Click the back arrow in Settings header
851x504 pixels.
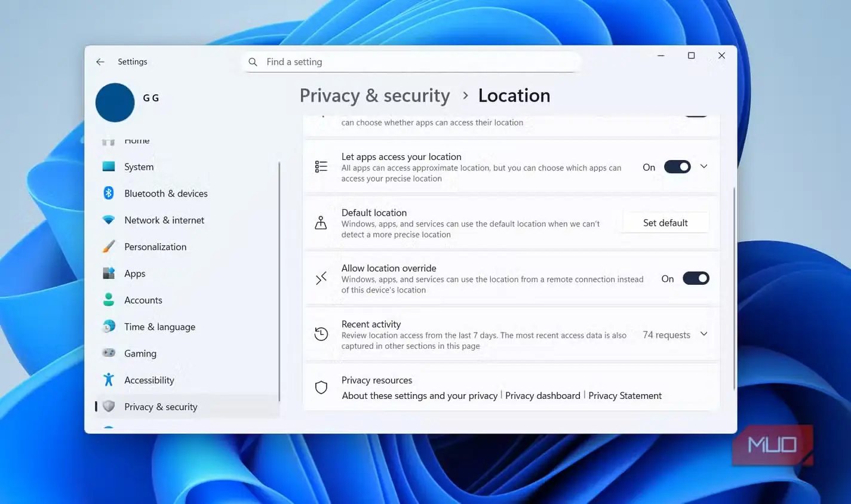tap(100, 62)
